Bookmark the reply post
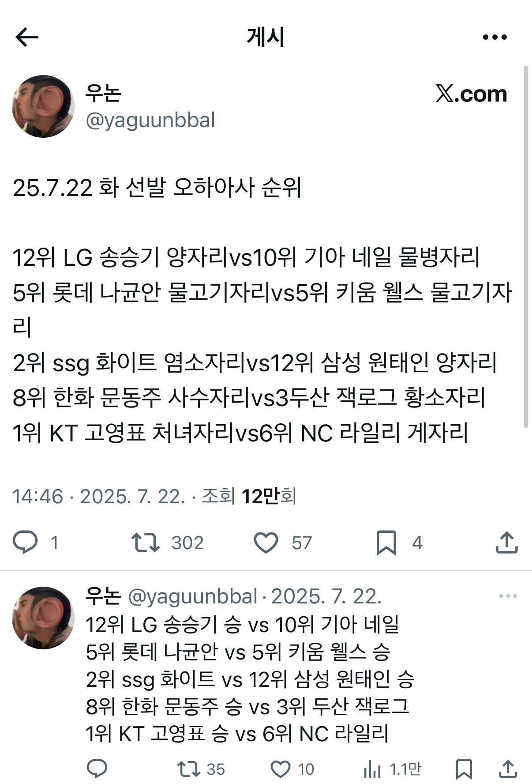This screenshot has width=532, height=784. click(464, 769)
